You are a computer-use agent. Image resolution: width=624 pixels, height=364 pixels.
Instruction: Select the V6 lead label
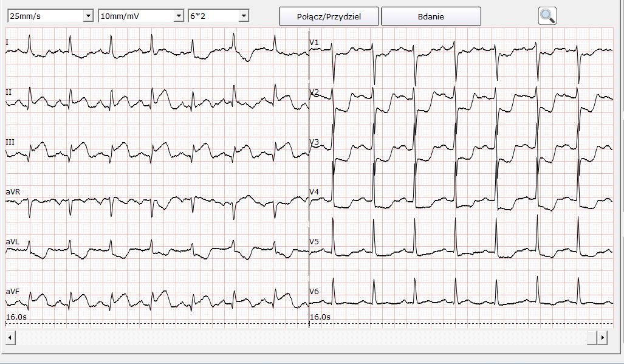tap(314, 291)
